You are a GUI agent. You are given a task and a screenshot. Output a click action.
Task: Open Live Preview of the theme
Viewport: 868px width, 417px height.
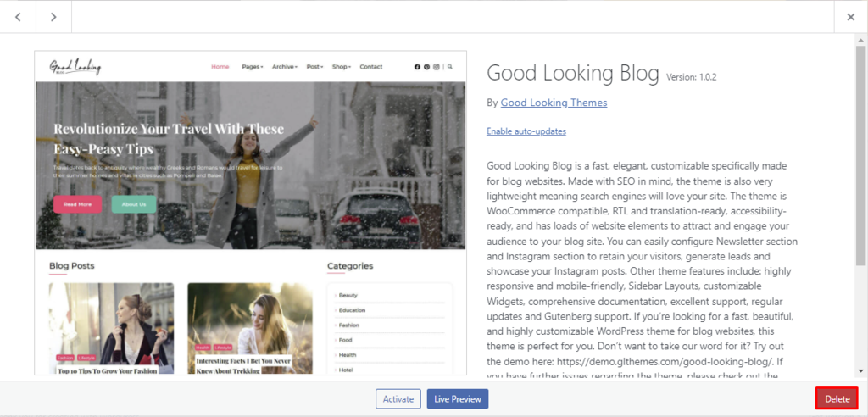(x=458, y=398)
